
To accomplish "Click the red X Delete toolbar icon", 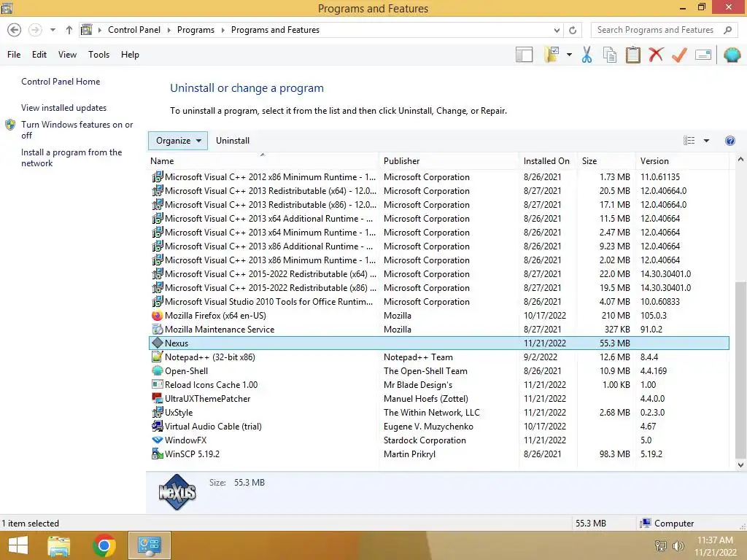I will coord(656,54).
